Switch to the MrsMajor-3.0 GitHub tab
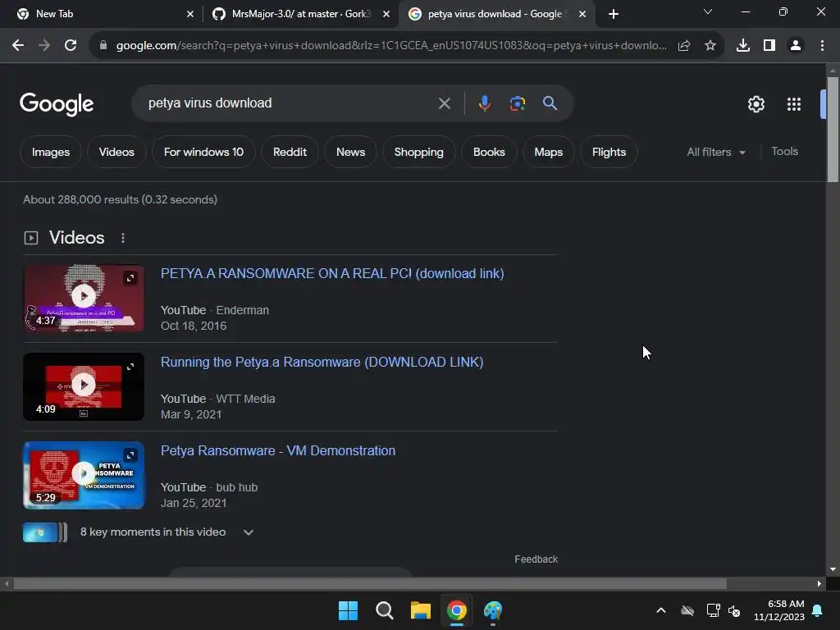Image resolution: width=840 pixels, height=630 pixels. (x=300, y=14)
